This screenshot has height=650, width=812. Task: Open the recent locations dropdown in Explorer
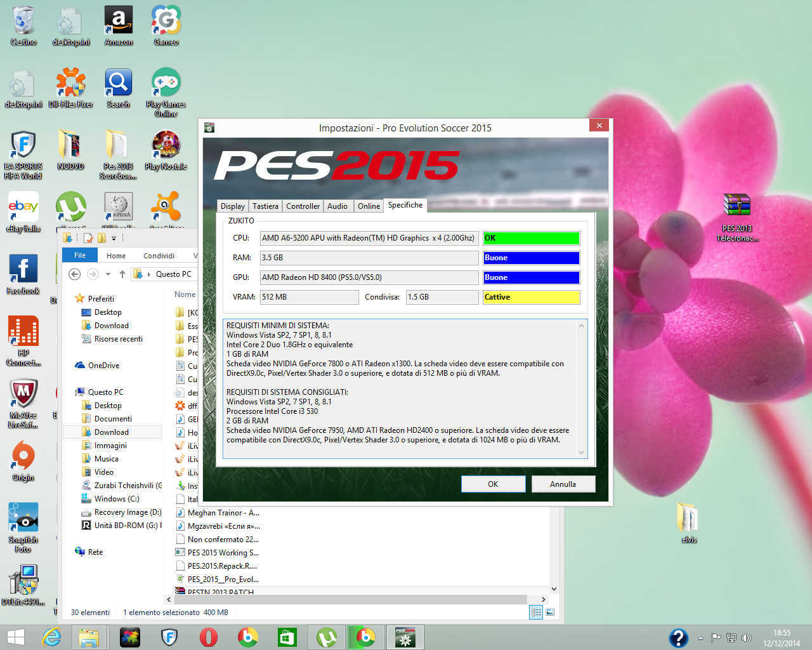coord(108,274)
